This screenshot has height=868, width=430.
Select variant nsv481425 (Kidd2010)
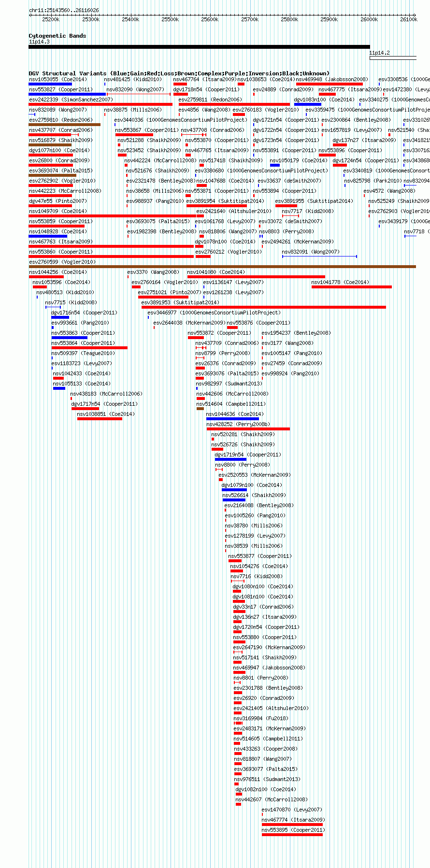[133, 79]
